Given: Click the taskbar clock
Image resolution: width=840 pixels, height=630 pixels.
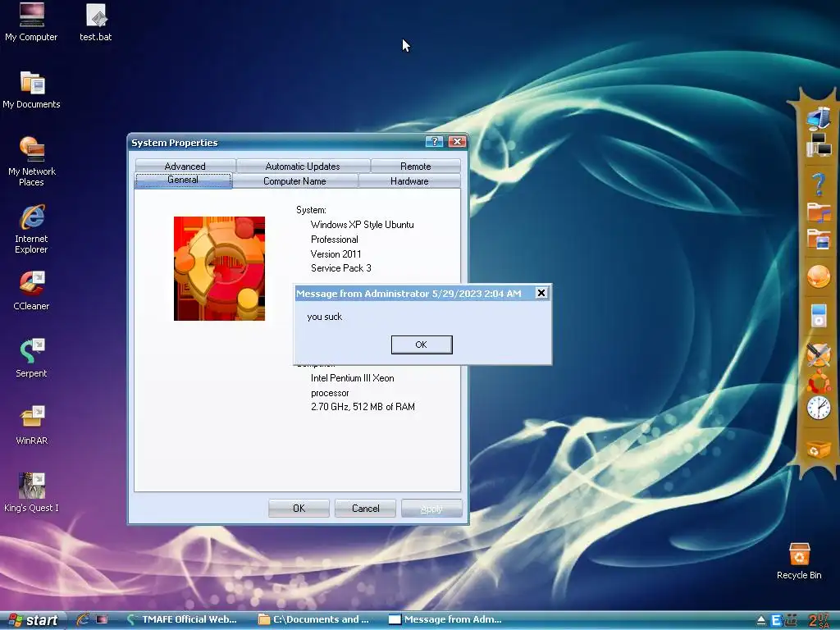Looking at the screenshot, I should click(819, 620).
